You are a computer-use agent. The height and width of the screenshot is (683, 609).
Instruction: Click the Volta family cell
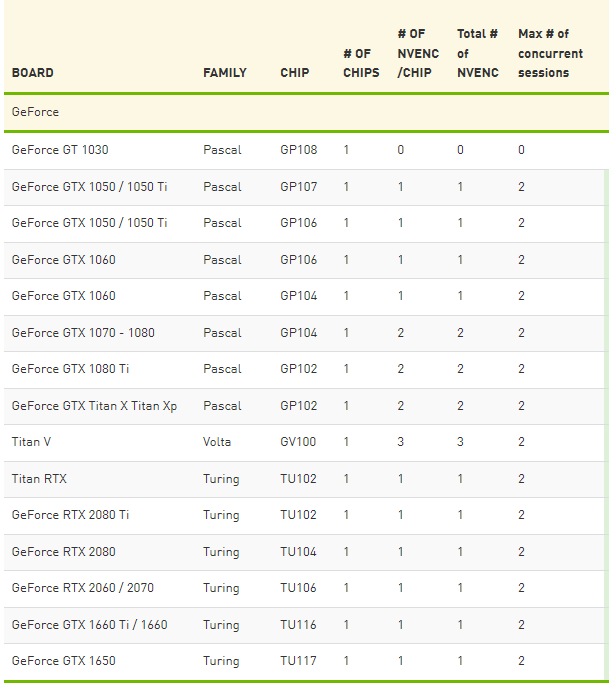coord(217,442)
